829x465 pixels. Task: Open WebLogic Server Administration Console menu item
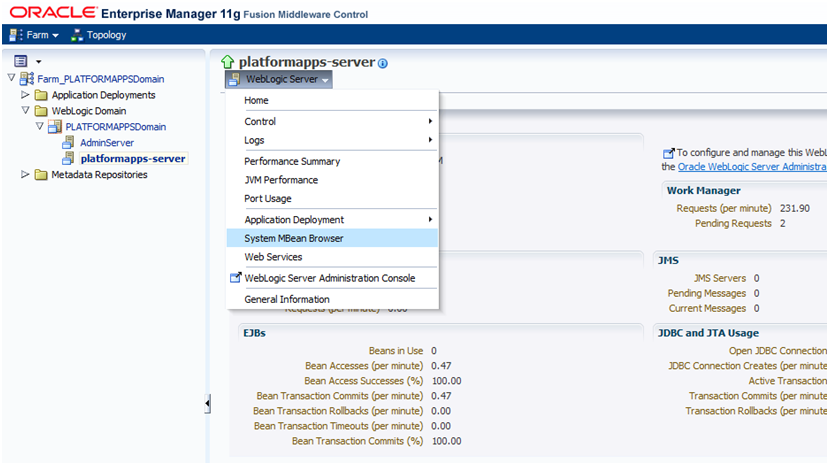point(332,278)
